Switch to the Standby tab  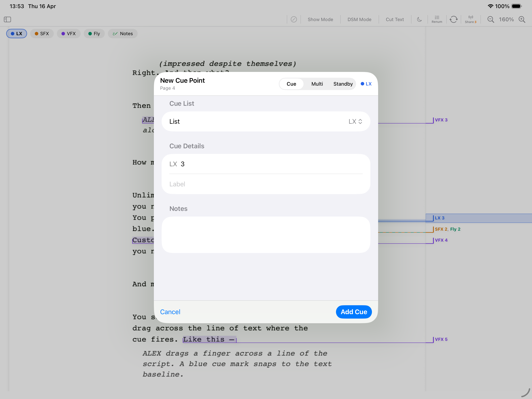click(343, 84)
